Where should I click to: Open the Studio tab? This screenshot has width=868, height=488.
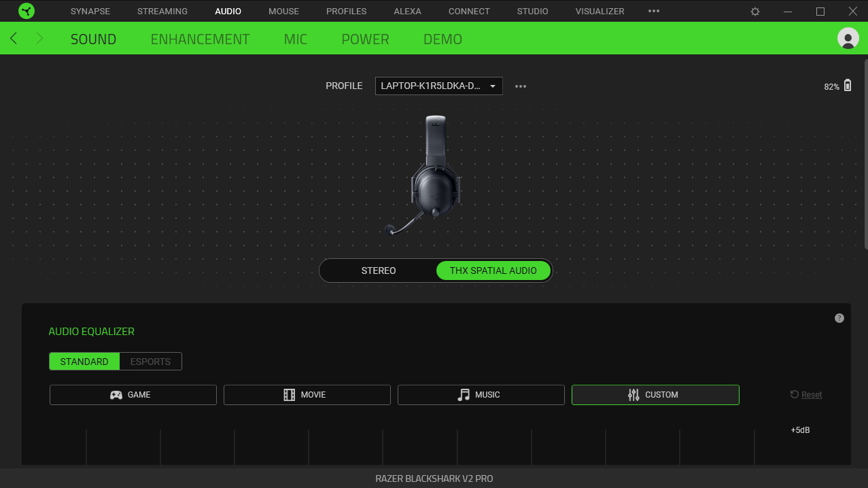pyautogui.click(x=533, y=12)
